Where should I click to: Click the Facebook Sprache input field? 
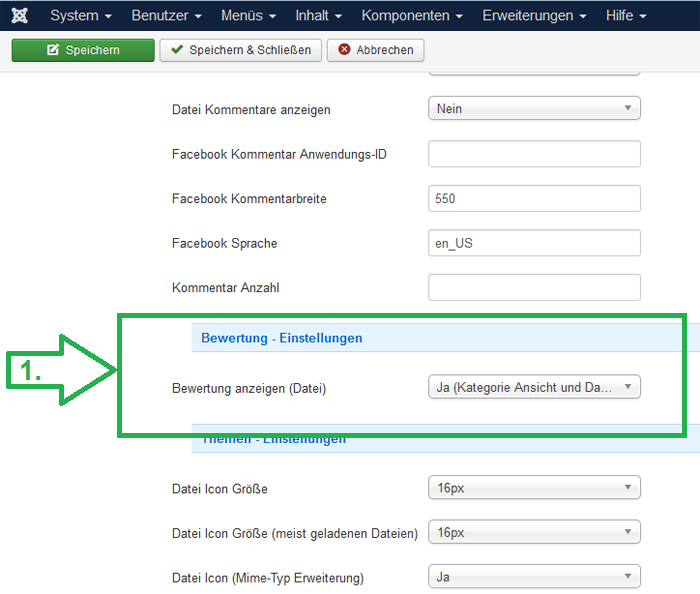pyautogui.click(x=534, y=243)
